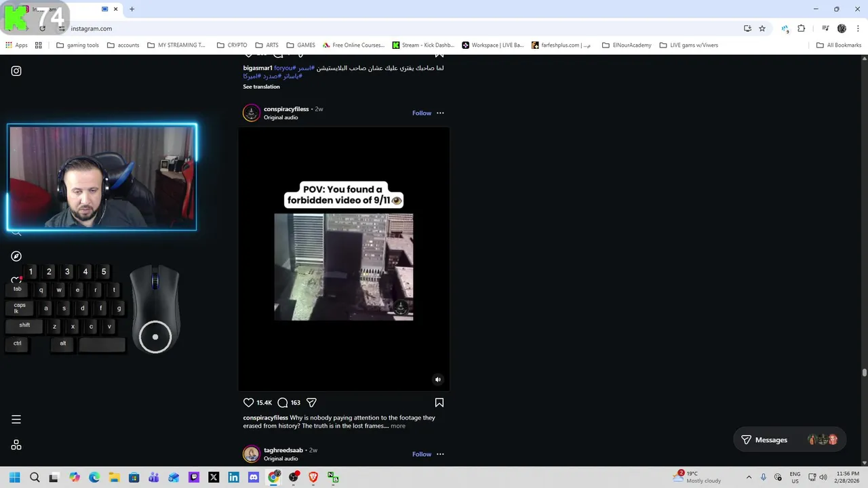Toggle the microphone tray icon
The height and width of the screenshot is (488, 868).
pos(764,477)
